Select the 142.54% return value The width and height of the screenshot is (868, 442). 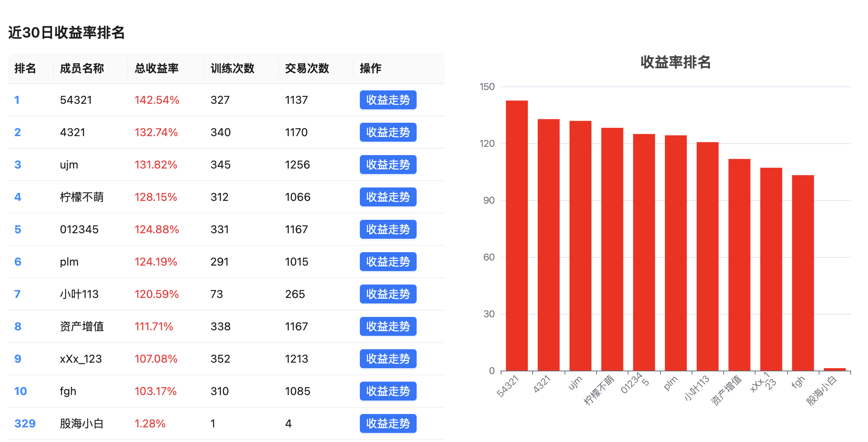coord(157,100)
